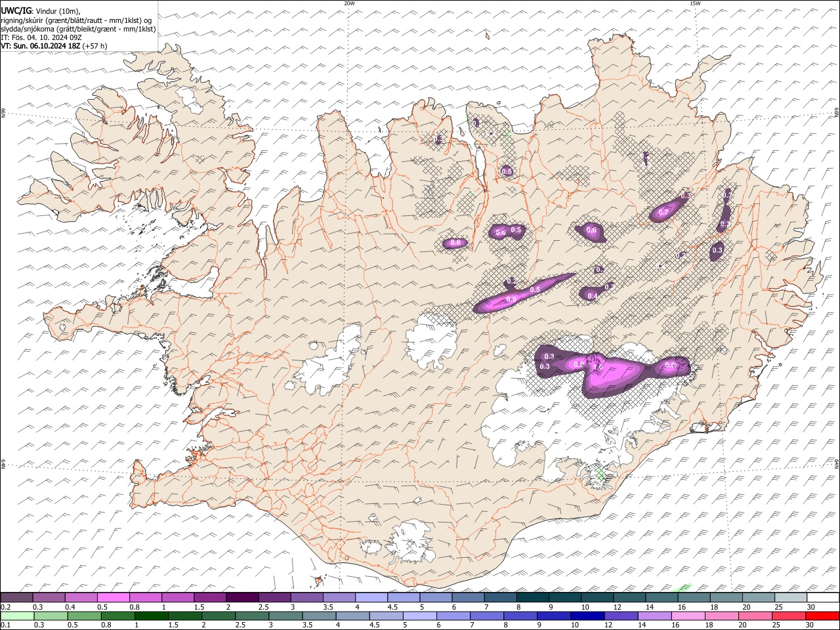Click the '0.7' snowfall value on the map
This screenshot has height=630, width=840.
663,213
